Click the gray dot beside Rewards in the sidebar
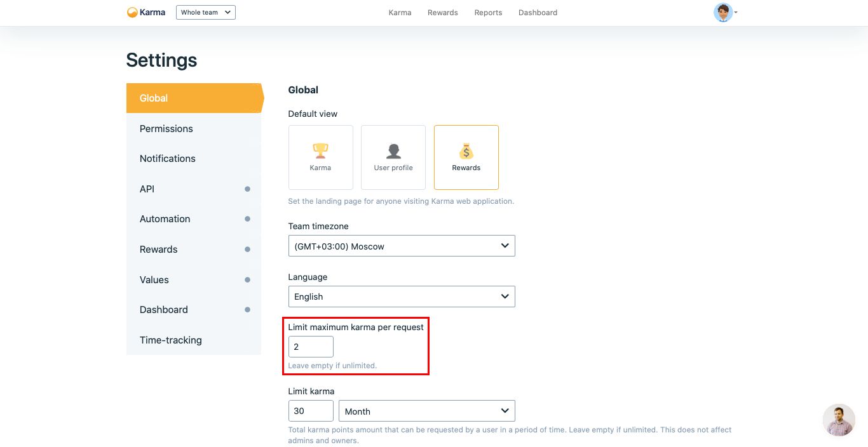This screenshot has height=447, width=868. tap(247, 250)
